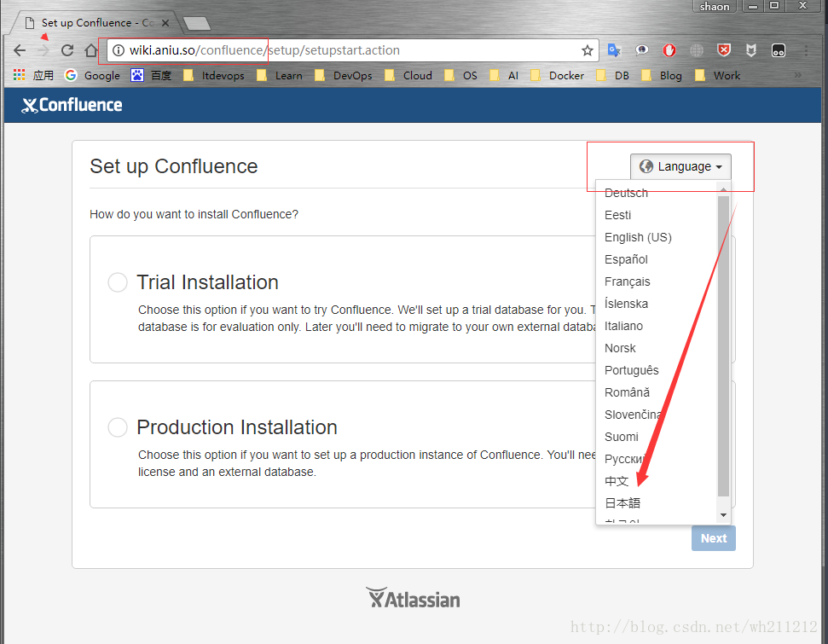The height and width of the screenshot is (644, 828).
Task: Select the Production Installation radio button
Action: (118, 427)
